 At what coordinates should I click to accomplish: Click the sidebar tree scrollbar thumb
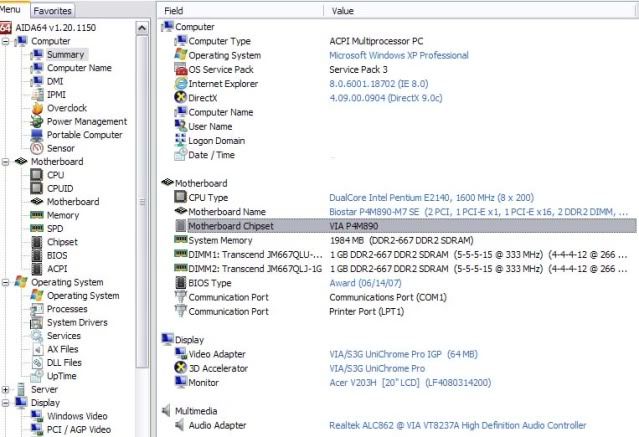click(142, 201)
